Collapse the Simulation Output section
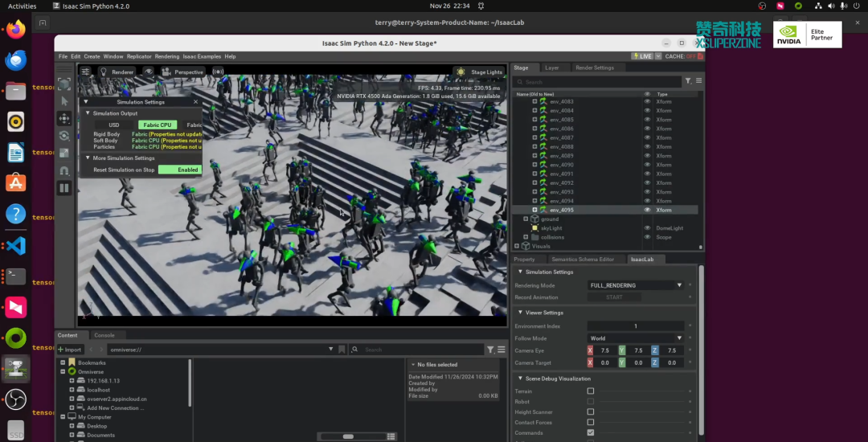Viewport: 868px width, 442px height. point(88,113)
